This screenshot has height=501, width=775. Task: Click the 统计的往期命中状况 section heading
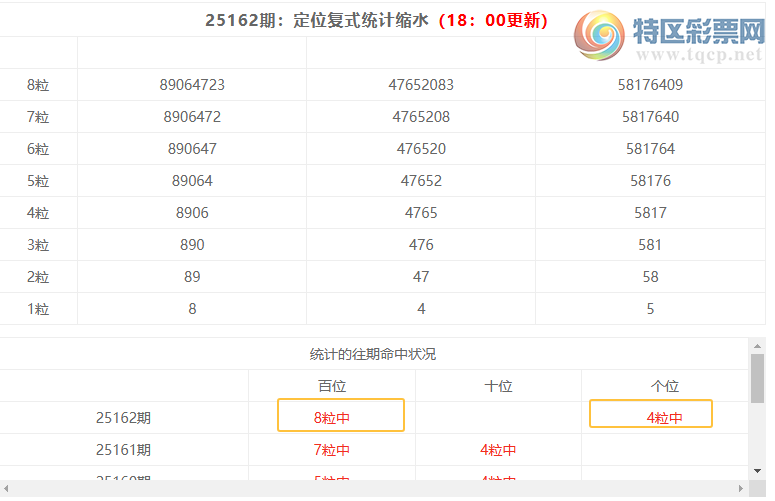point(373,354)
